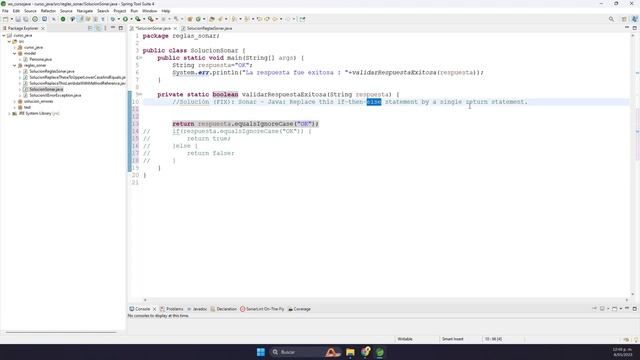This screenshot has width=640, height=360.
Task: Open Console in the Console view toolbar
Action: tap(614, 309)
